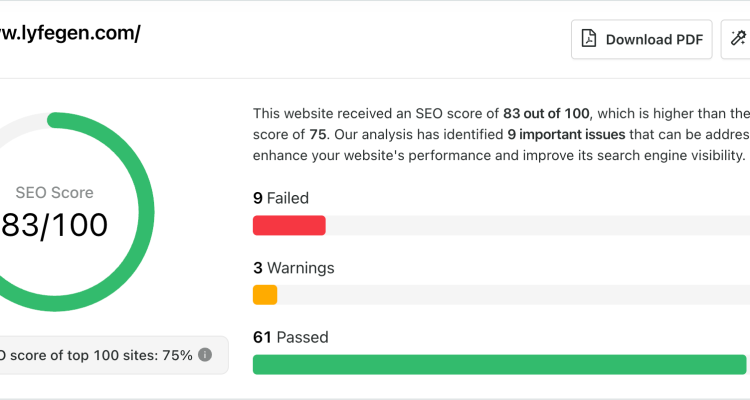
Task: Select the 3 Warnings label
Action: [x=294, y=268]
